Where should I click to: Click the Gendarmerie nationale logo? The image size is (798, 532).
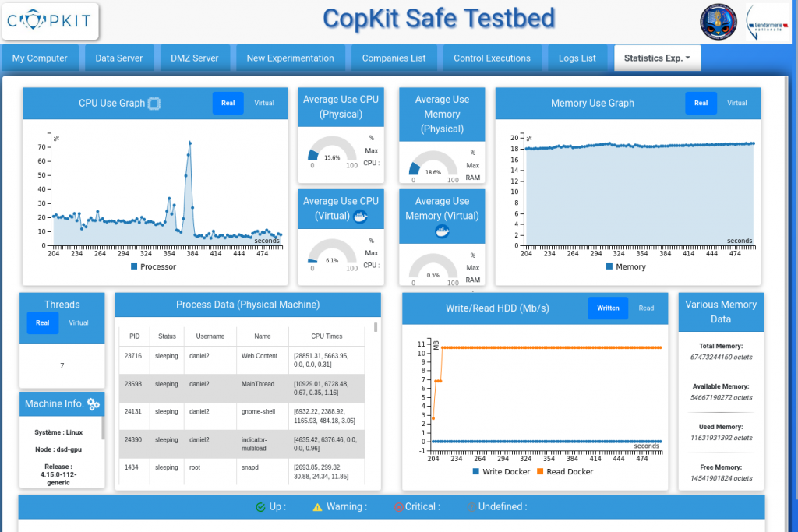point(767,23)
